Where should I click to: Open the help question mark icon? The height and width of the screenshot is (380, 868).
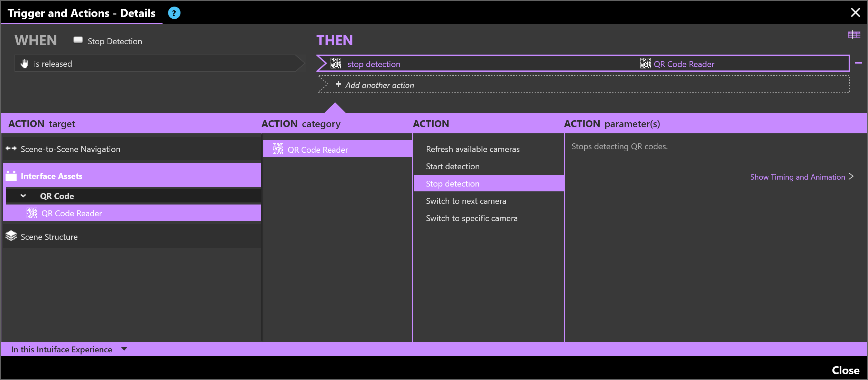[174, 13]
